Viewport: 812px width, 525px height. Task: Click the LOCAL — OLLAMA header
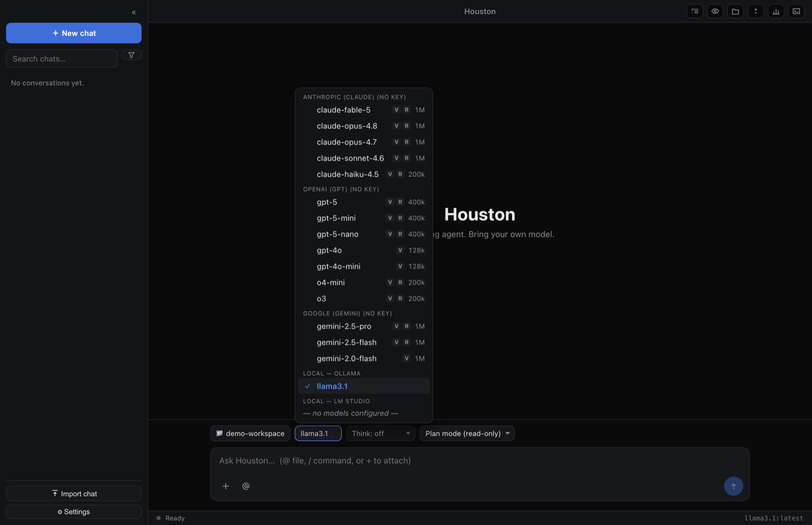coord(332,373)
